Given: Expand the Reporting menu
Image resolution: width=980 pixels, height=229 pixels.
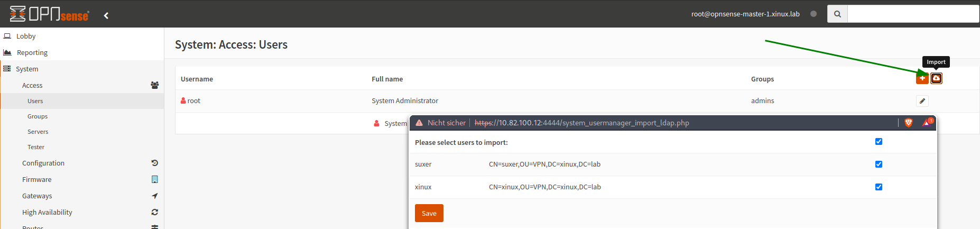Looking at the screenshot, I should 32,53.
